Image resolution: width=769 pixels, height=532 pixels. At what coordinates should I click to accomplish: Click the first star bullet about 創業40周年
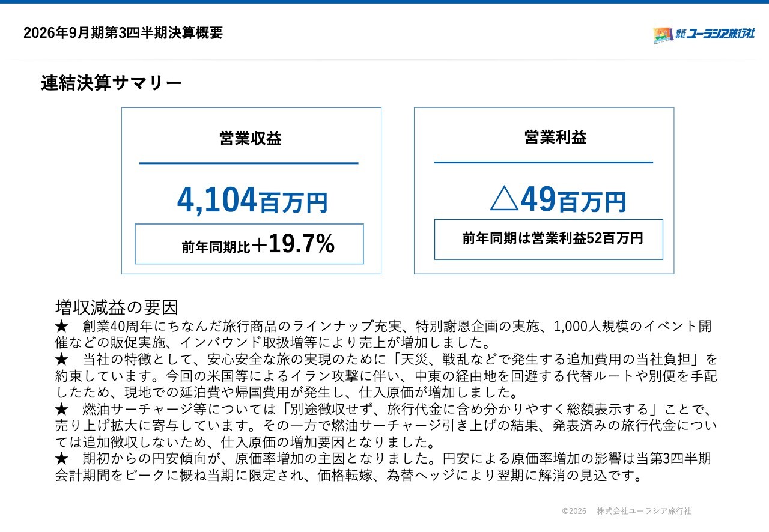pos(62,327)
